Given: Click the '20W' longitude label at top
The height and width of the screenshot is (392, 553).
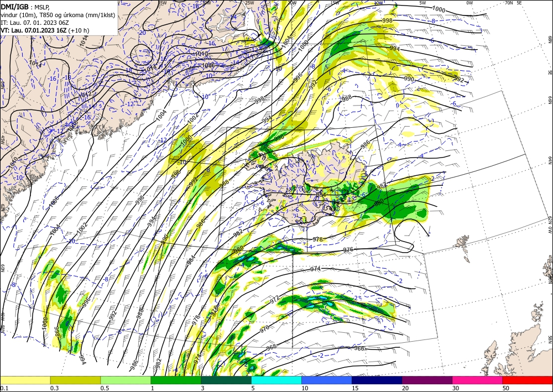Looking at the screenshot, I should pos(292,3).
